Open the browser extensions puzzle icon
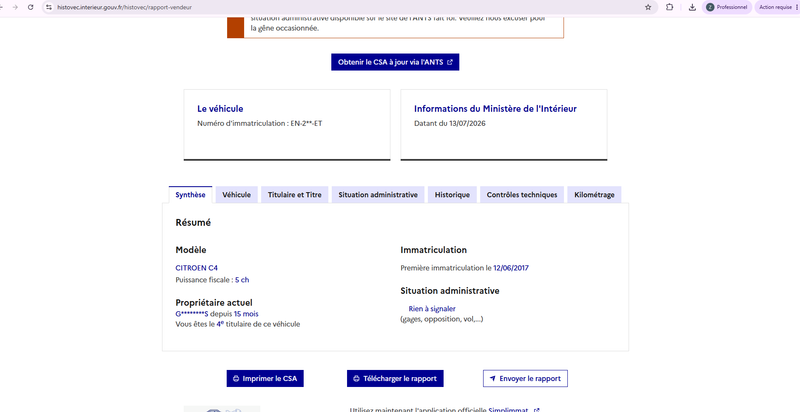 pos(669,7)
